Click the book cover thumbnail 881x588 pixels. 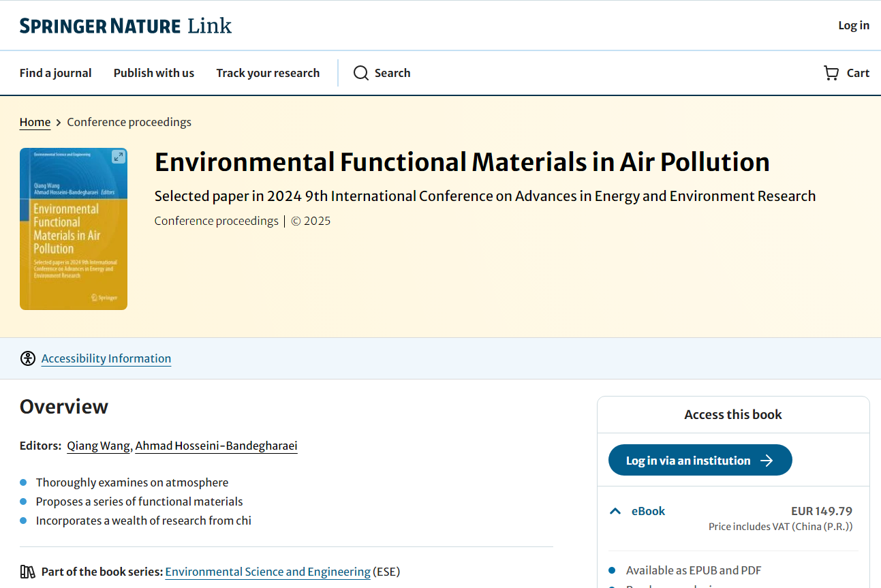coord(74,238)
